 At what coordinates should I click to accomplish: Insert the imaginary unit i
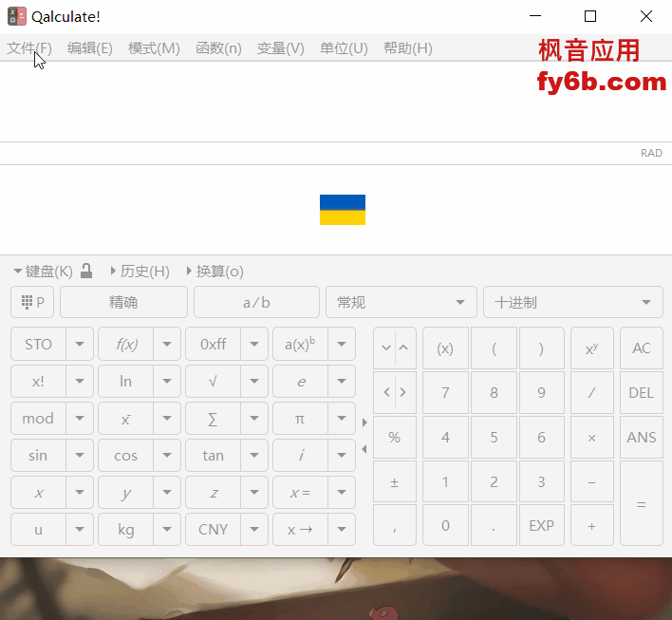[301, 455]
